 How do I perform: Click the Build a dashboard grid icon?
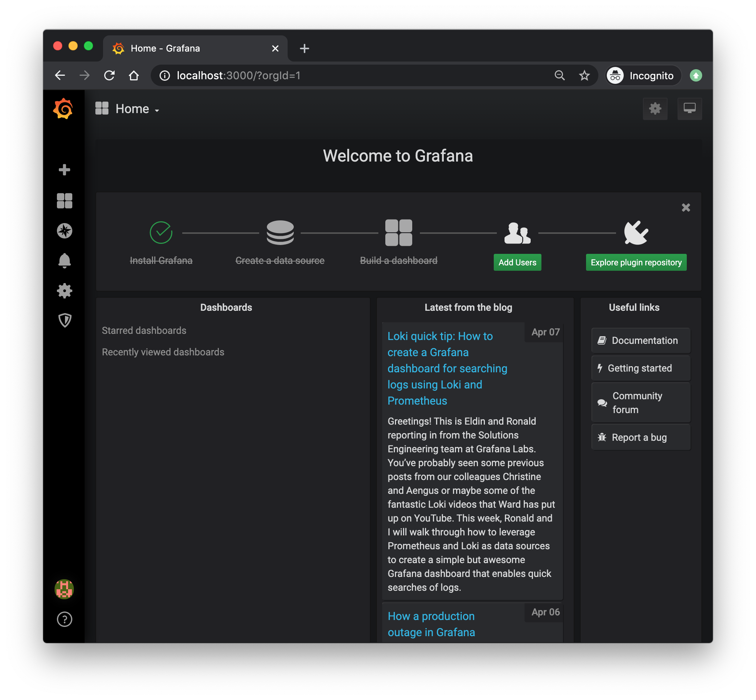(x=398, y=232)
